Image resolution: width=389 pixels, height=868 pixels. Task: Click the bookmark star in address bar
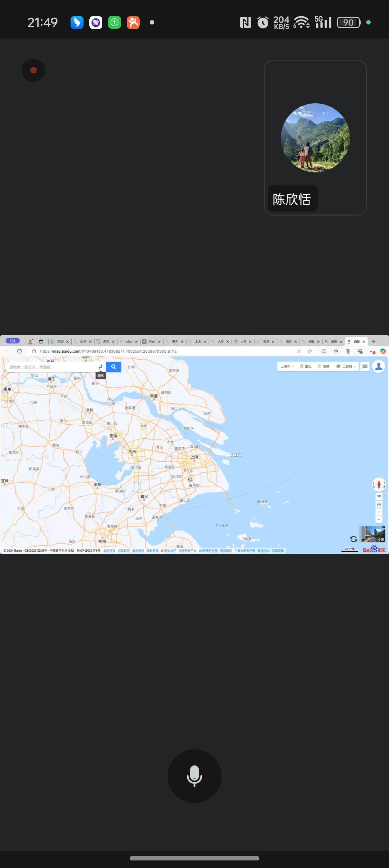pyautogui.click(x=310, y=351)
